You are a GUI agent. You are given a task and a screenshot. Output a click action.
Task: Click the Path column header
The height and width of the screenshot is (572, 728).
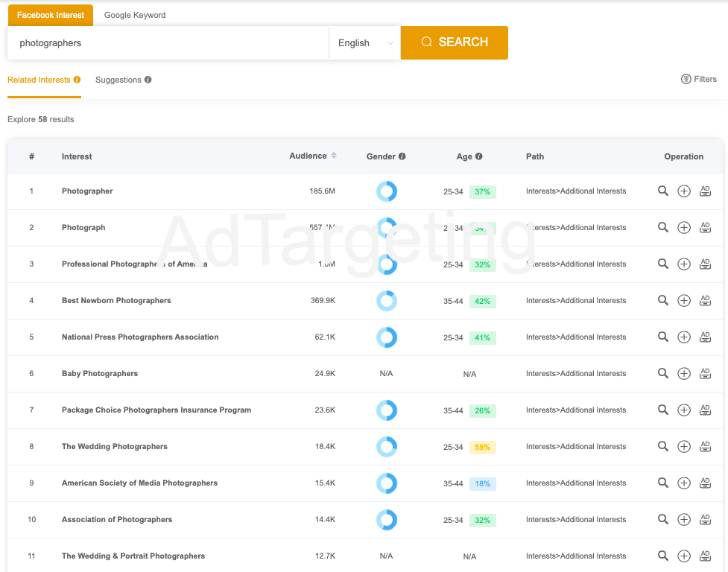click(x=535, y=156)
